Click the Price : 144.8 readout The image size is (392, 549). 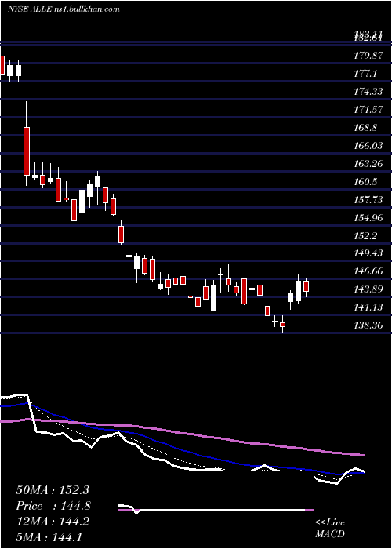53,506
